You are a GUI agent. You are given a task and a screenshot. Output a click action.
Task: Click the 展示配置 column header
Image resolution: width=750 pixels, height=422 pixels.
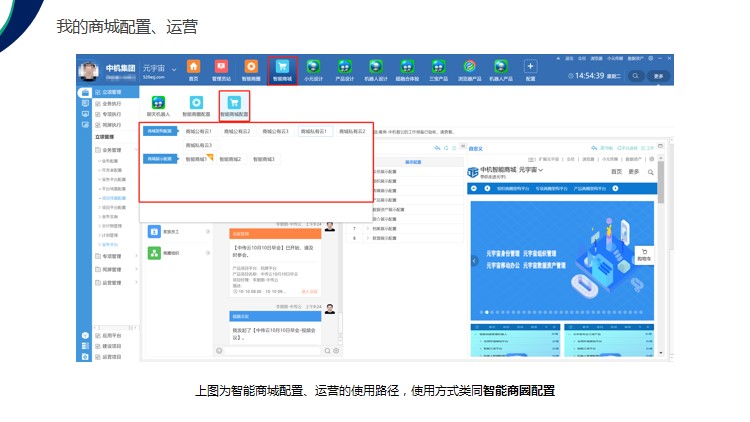tap(413, 162)
